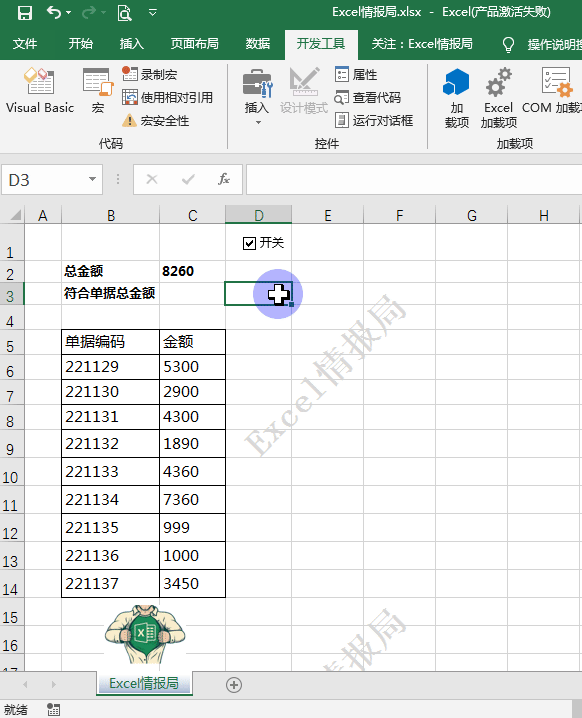Click 查看代码 view code
Screen dimensions: 582x718
[368, 98]
